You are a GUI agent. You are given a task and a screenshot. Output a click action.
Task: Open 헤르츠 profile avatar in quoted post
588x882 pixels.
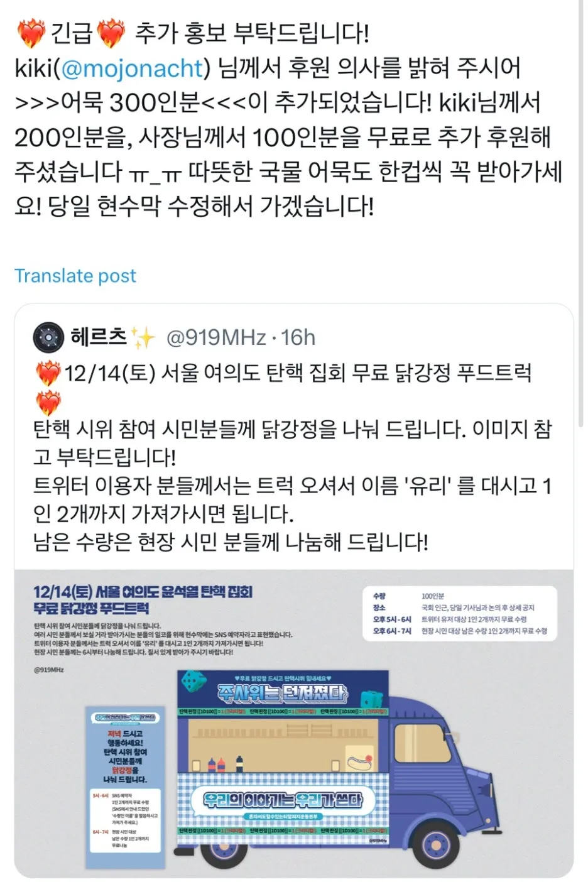pos(48,338)
